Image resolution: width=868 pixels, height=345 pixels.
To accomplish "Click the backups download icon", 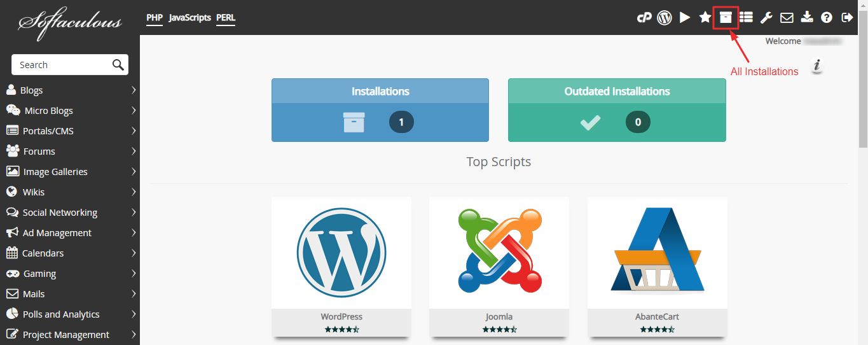I will point(807,18).
